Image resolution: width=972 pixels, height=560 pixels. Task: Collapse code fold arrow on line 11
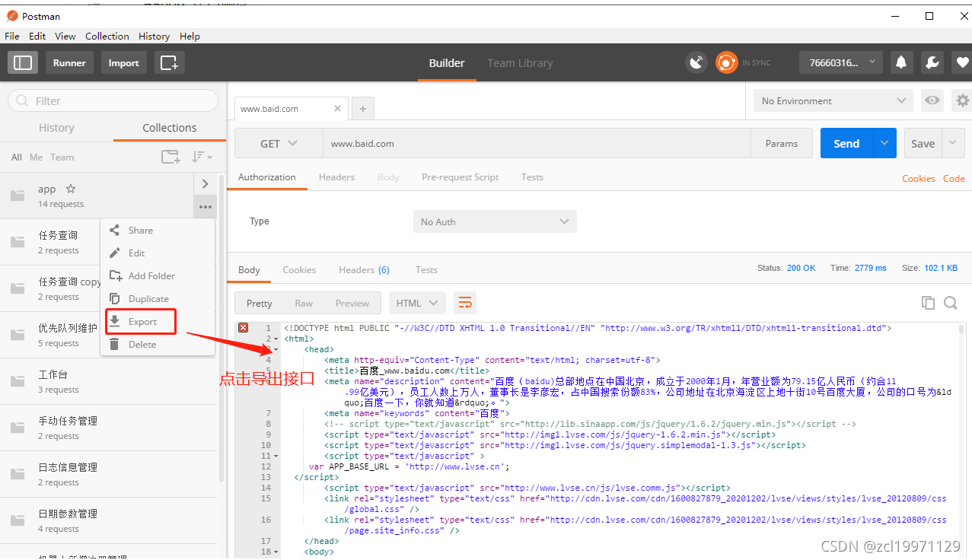(x=275, y=456)
